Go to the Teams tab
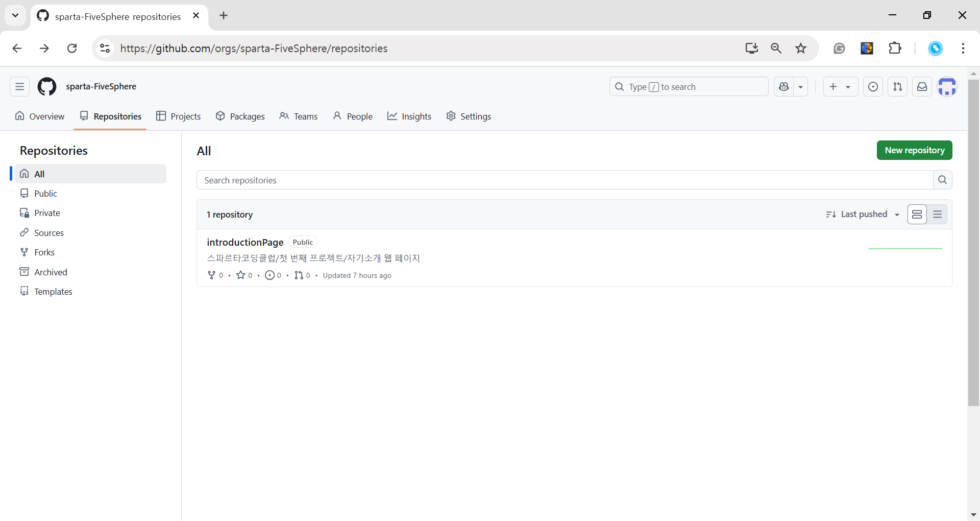This screenshot has height=521, width=980. tap(299, 116)
